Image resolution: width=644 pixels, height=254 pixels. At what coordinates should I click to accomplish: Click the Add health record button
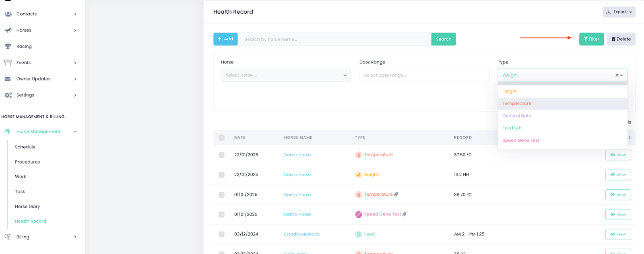click(x=225, y=39)
